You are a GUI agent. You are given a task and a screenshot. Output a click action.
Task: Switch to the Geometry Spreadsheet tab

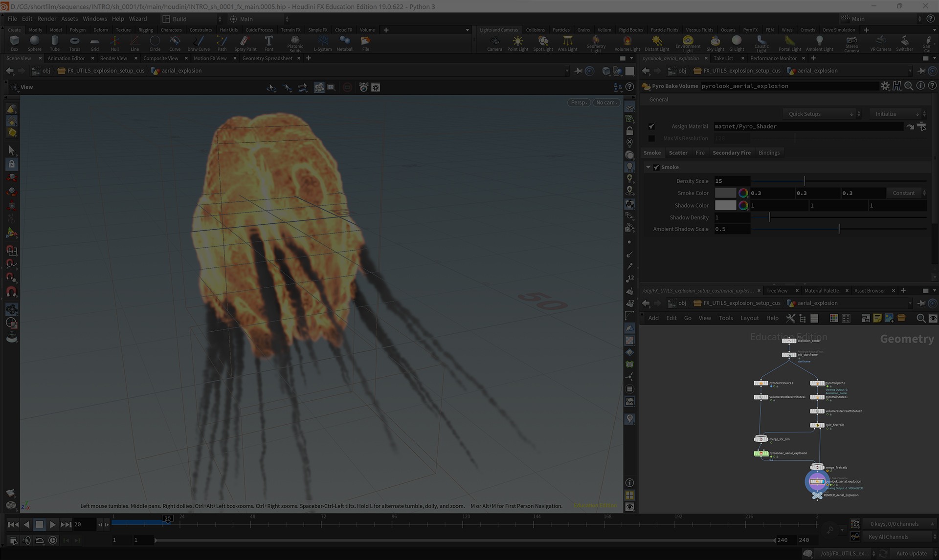tap(267, 58)
